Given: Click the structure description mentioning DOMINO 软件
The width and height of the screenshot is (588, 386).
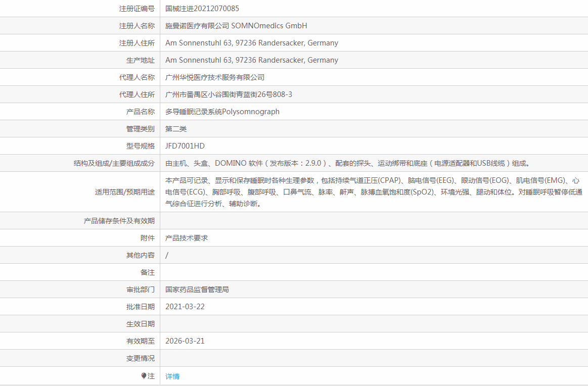Looking at the screenshot, I should 347,163.
